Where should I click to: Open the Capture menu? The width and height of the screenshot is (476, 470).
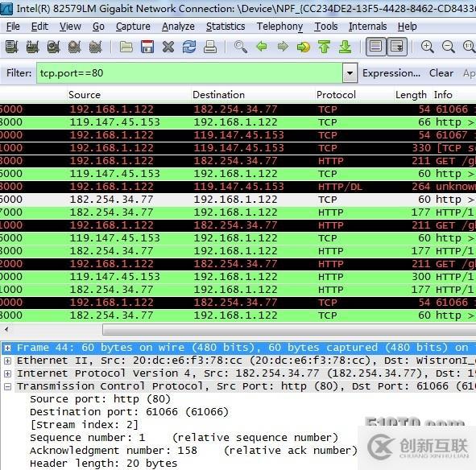pos(133,27)
